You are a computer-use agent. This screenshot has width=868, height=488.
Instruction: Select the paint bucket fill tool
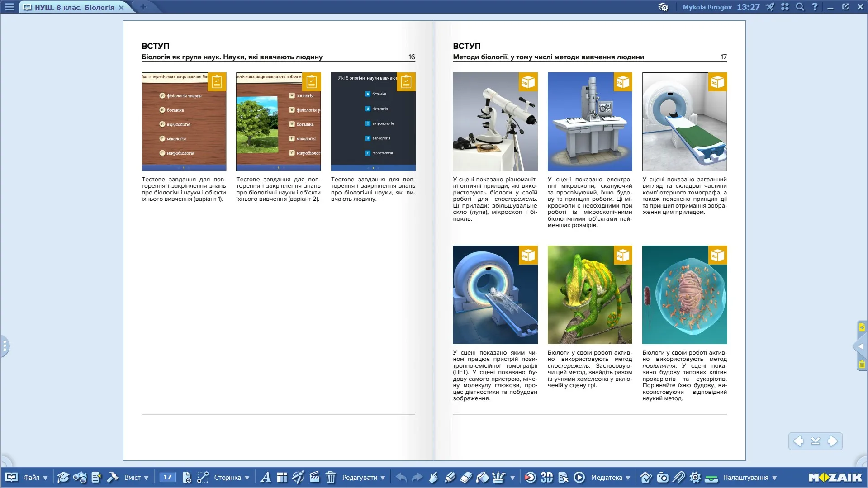click(x=482, y=478)
